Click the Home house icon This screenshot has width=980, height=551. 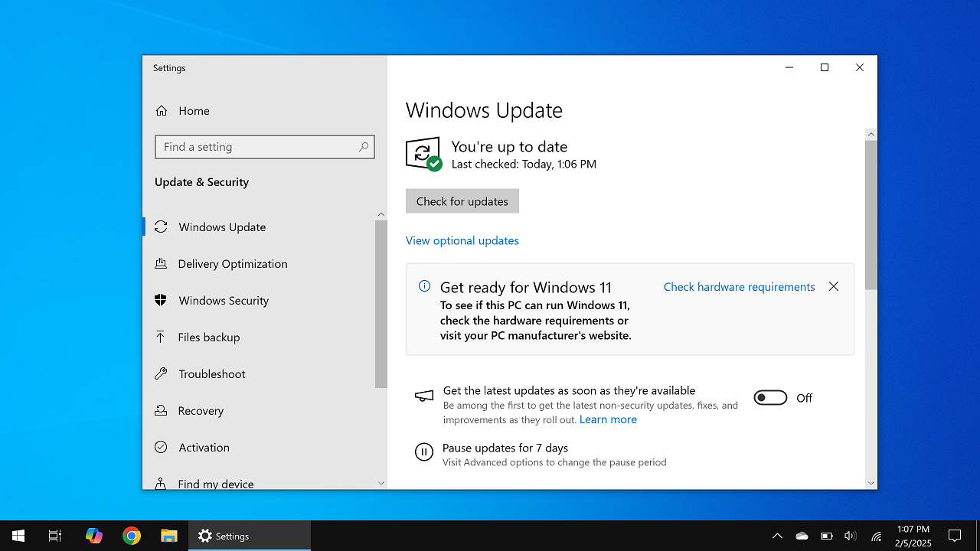point(162,110)
